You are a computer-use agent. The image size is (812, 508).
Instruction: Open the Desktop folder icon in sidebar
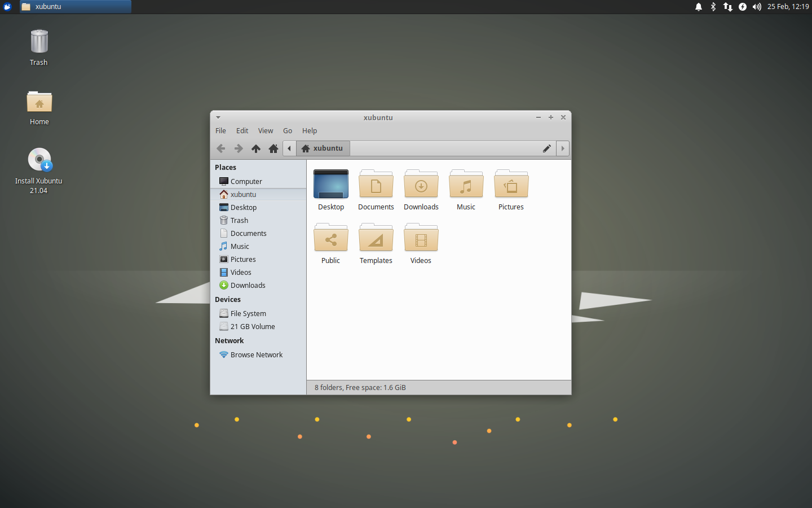(x=244, y=207)
